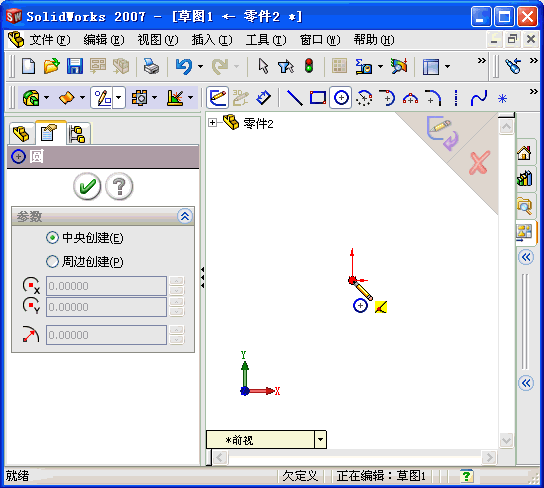The height and width of the screenshot is (488, 544).
Task: Open the Undo history dropdown arrow
Action: click(x=201, y=66)
